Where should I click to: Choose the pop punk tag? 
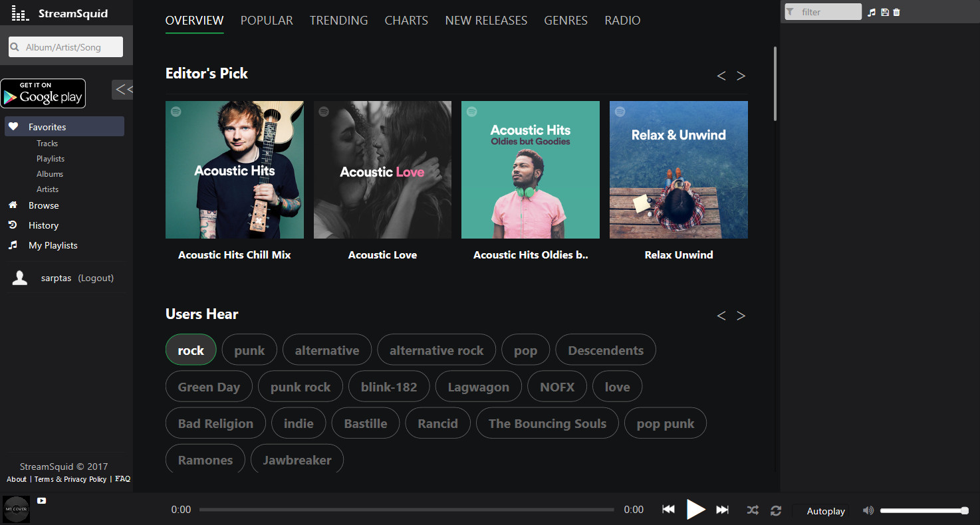click(x=666, y=423)
